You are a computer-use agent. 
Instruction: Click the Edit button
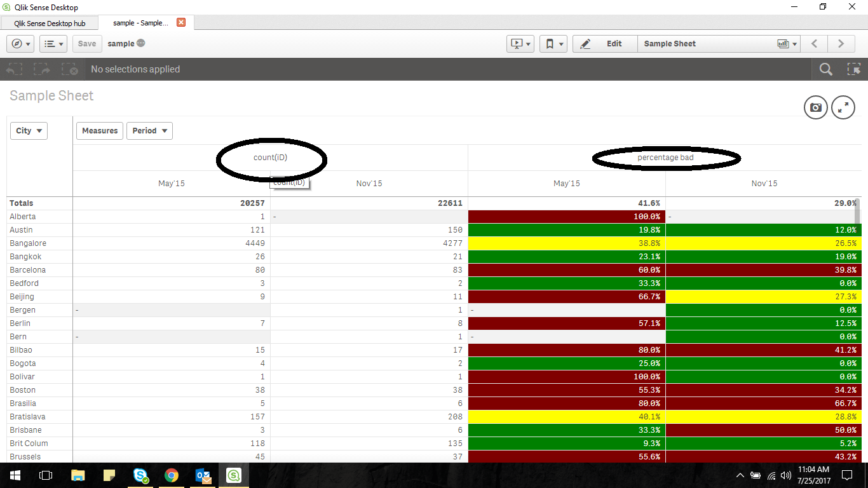coord(613,43)
